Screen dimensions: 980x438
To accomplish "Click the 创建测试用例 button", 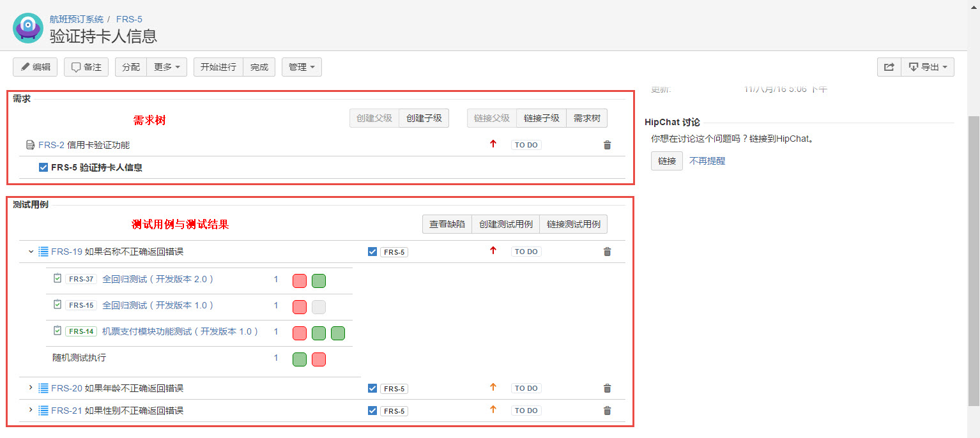I will click(506, 224).
